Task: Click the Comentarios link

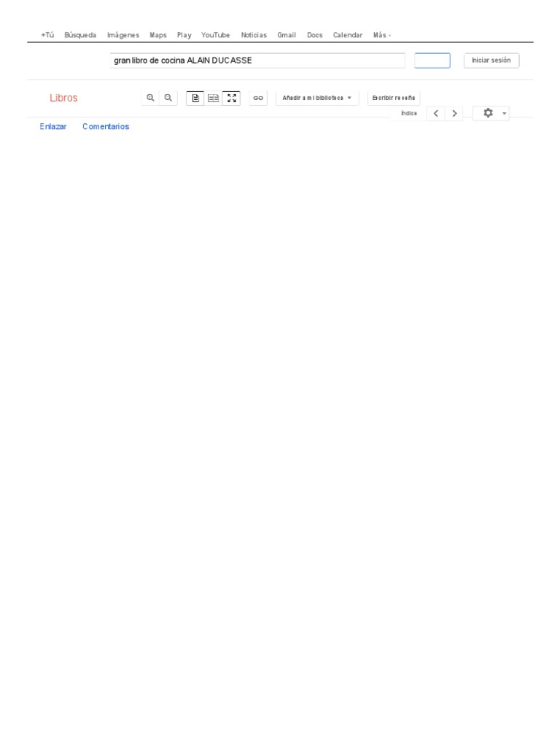Action: (x=106, y=127)
